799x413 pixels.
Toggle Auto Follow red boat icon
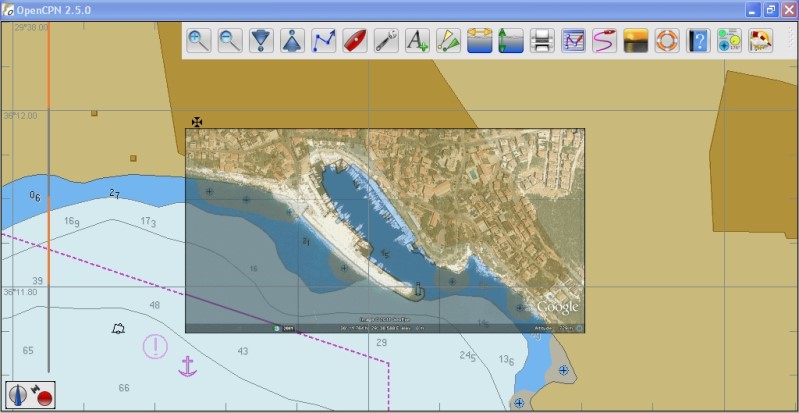point(355,40)
